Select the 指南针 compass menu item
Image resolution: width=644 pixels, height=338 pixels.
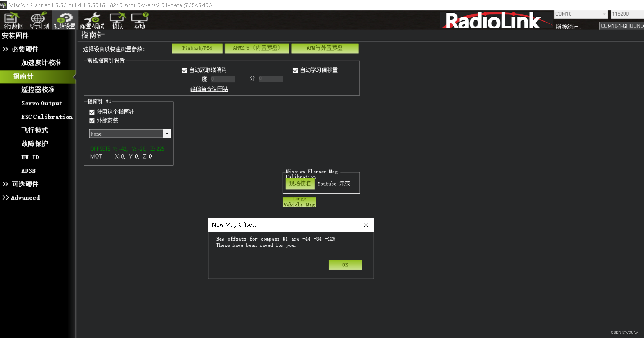click(38, 76)
